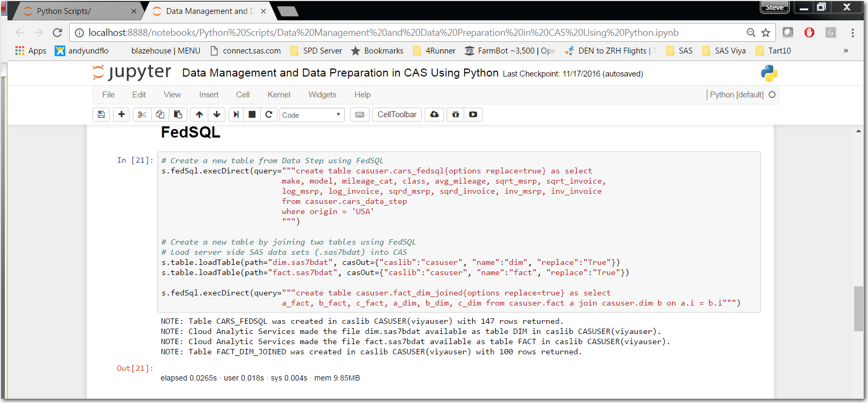The image size is (868, 403).
Task: Move selected cell down
Action: point(217,115)
